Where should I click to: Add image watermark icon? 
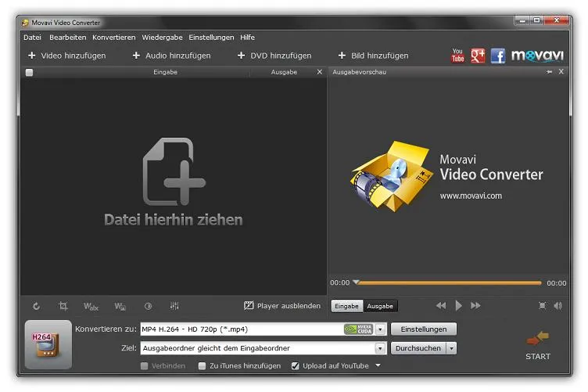click(x=120, y=307)
